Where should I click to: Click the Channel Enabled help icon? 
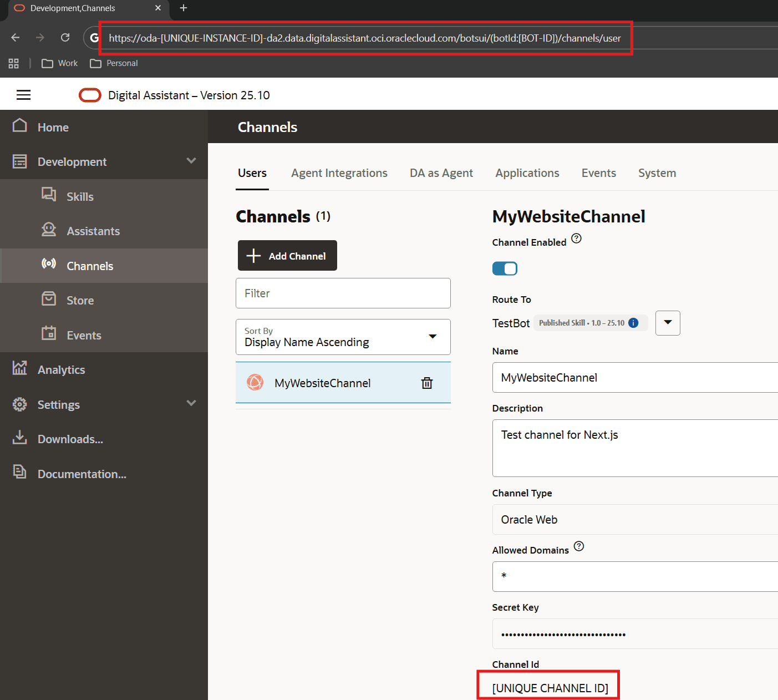click(x=576, y=239)
